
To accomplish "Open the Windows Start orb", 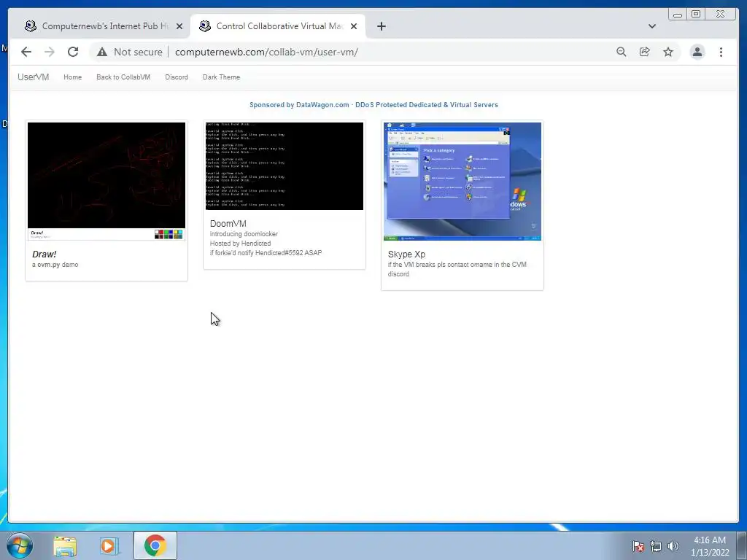I will (20, 545).
